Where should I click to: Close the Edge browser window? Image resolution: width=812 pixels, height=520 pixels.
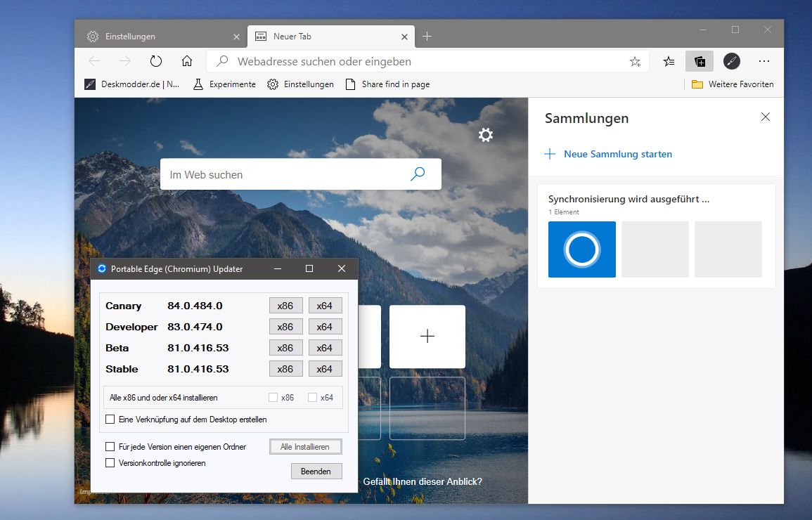point(768,30)
